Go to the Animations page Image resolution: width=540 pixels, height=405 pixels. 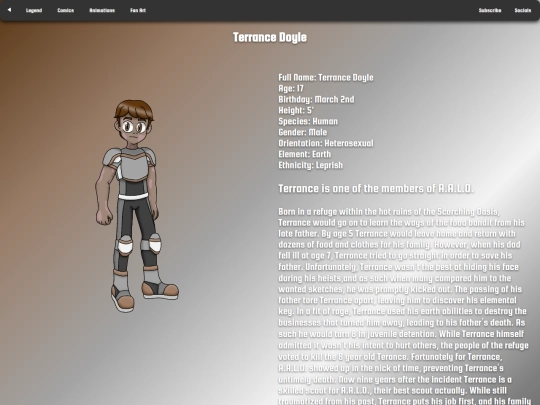point(102,10)
